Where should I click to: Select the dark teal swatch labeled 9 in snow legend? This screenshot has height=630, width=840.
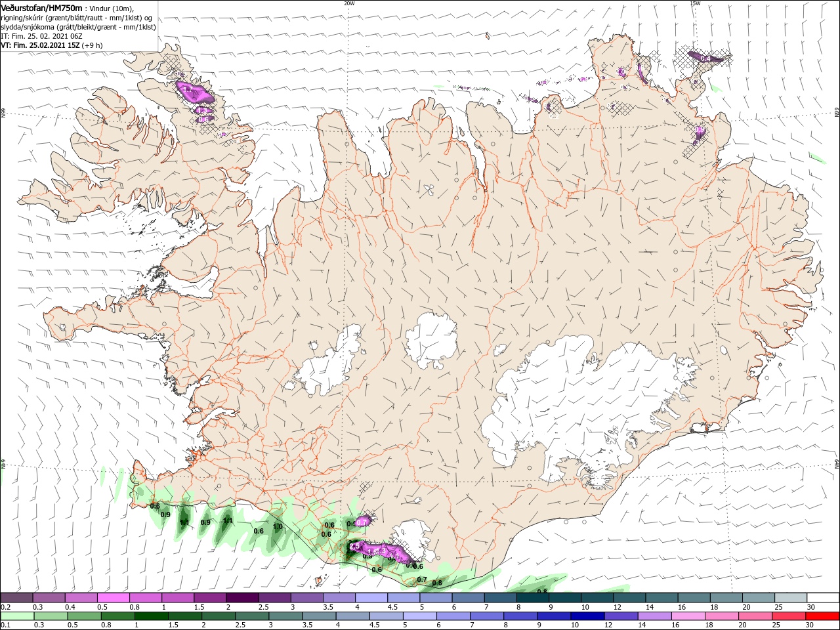tap(564, 597)
